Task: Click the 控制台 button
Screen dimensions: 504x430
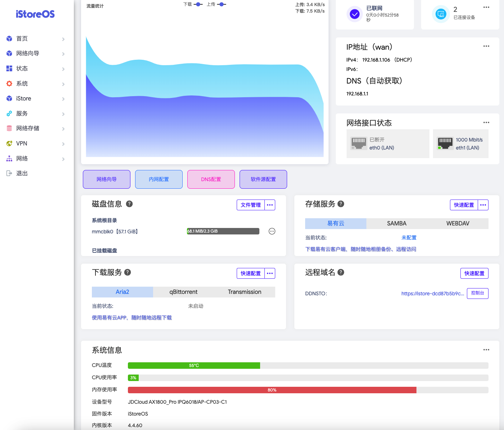Action: click(x=478, y=293)
